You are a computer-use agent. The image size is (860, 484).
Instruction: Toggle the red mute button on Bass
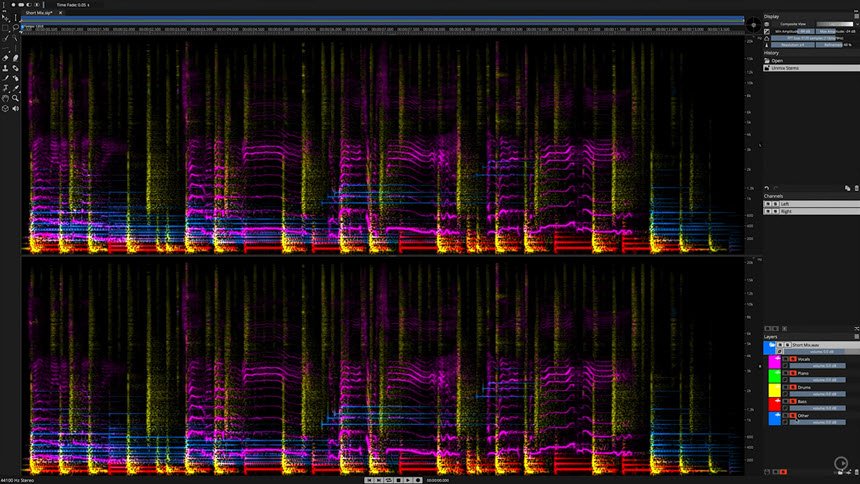(x=793, y=401)
